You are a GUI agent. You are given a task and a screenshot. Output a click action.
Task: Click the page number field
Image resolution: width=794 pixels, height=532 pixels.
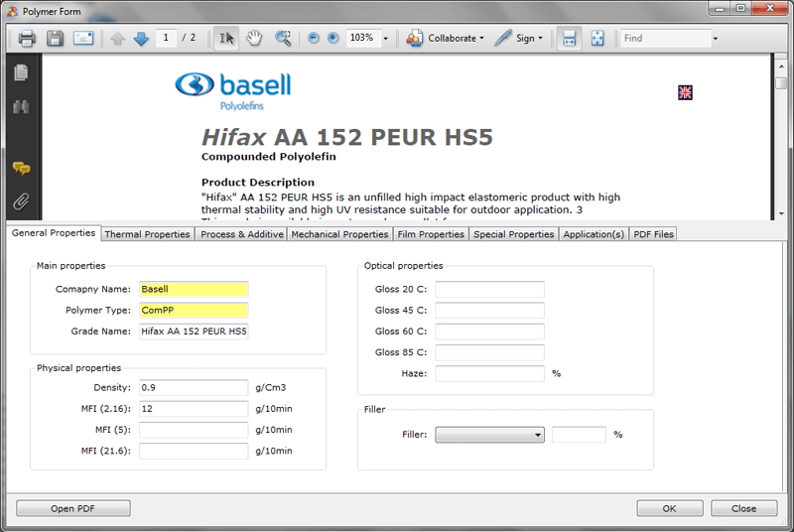[166, 38]
